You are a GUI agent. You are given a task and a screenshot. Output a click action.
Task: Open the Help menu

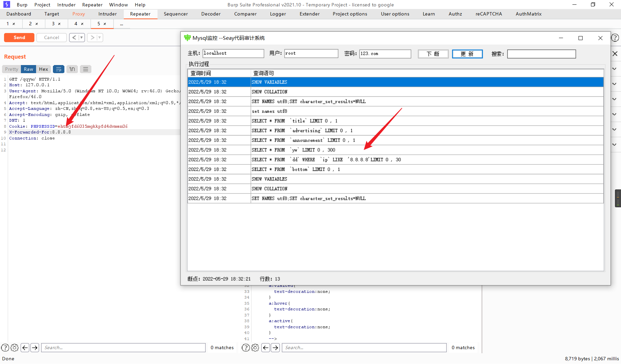(x=140, y=5)
